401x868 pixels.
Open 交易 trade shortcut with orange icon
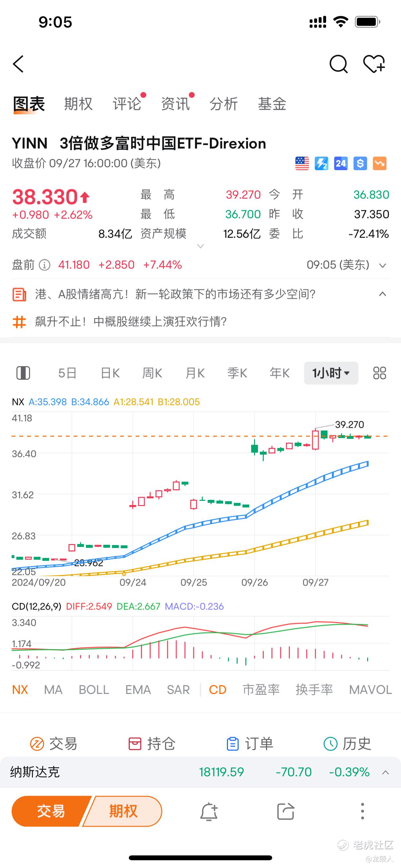54,743
